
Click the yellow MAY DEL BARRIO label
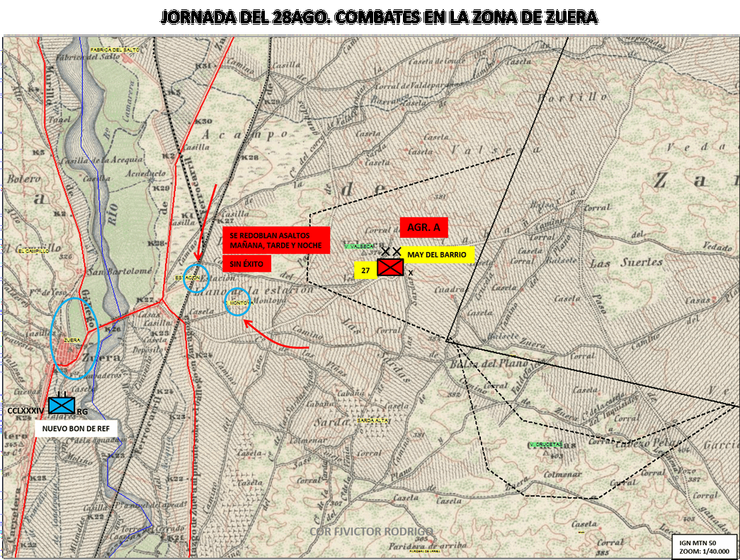(x=436, y=255)
